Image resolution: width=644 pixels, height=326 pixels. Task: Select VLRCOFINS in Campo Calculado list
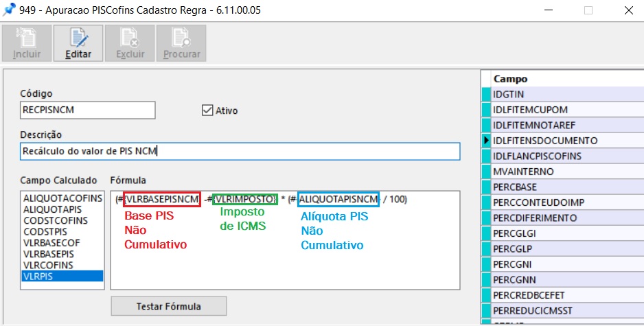pyautogui.click(x=62, y=265)
